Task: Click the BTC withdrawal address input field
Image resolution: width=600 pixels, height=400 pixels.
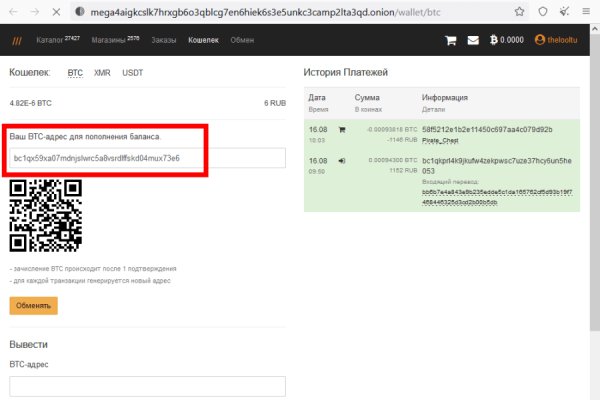Action: click(x=147, y=386)
